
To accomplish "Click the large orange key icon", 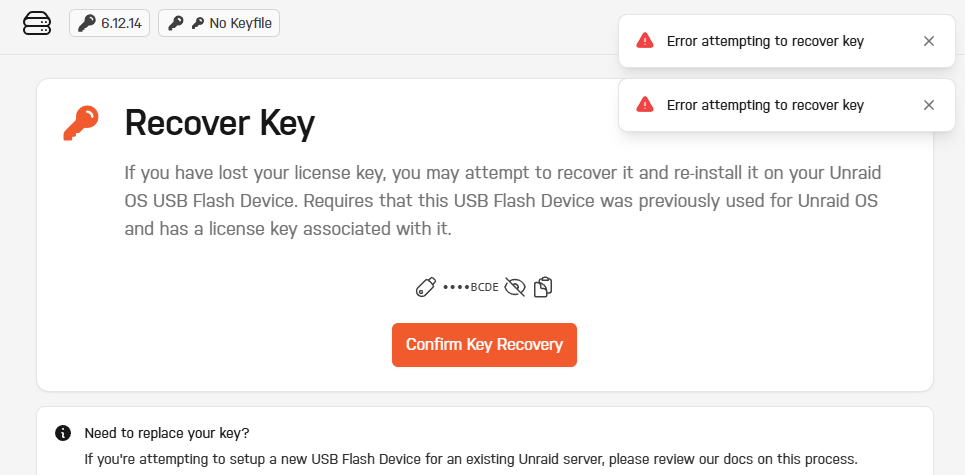I will click(x=81, y=123).
